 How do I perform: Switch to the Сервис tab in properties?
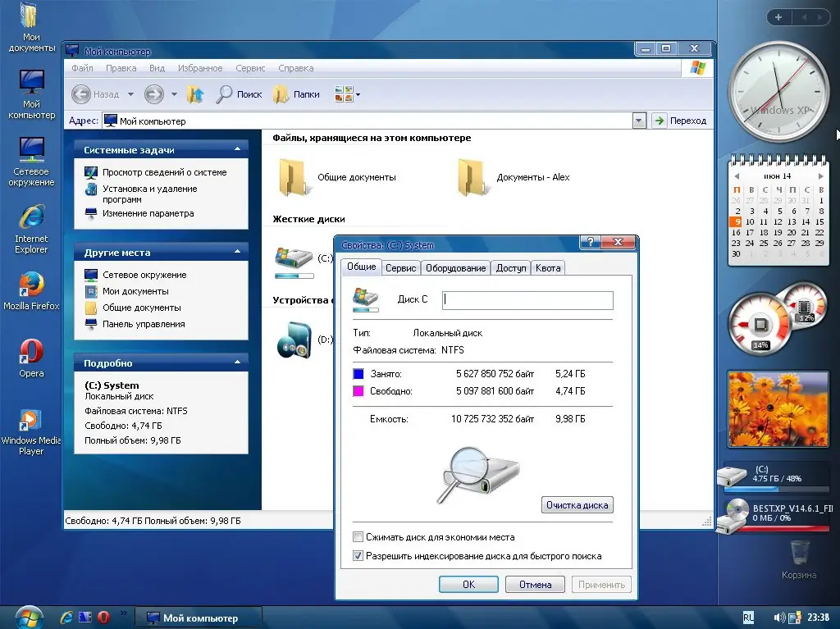click(400, 268)
